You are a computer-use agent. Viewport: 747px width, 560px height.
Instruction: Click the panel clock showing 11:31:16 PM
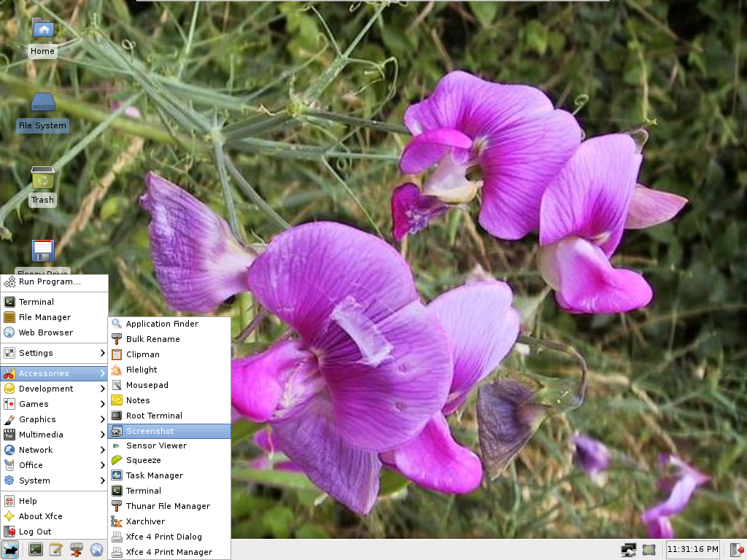coord(693,550)
